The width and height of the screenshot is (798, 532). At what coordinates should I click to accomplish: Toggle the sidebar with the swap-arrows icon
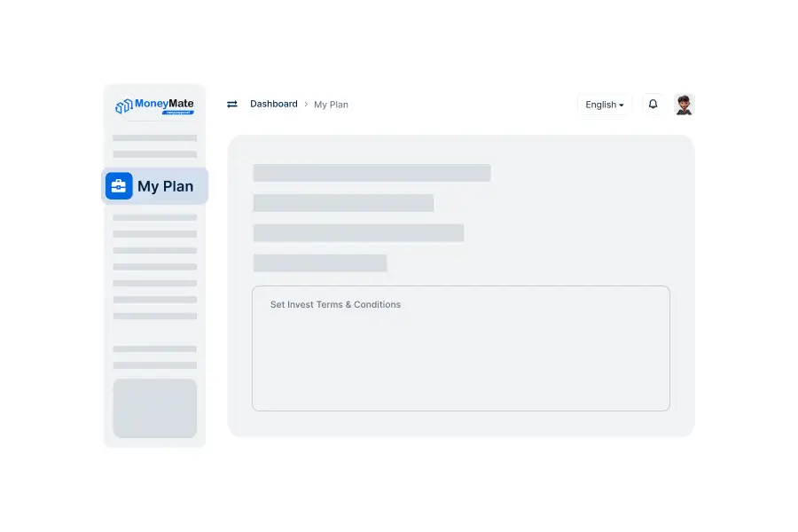[232, 105]
